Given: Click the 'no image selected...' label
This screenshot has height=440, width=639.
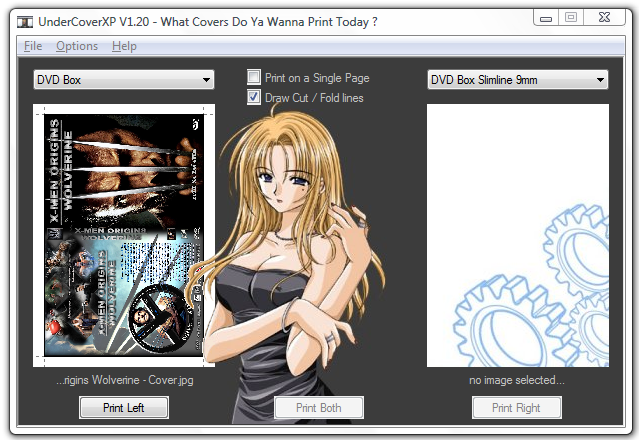Looking at the screenshot, I should coord(517,380).
